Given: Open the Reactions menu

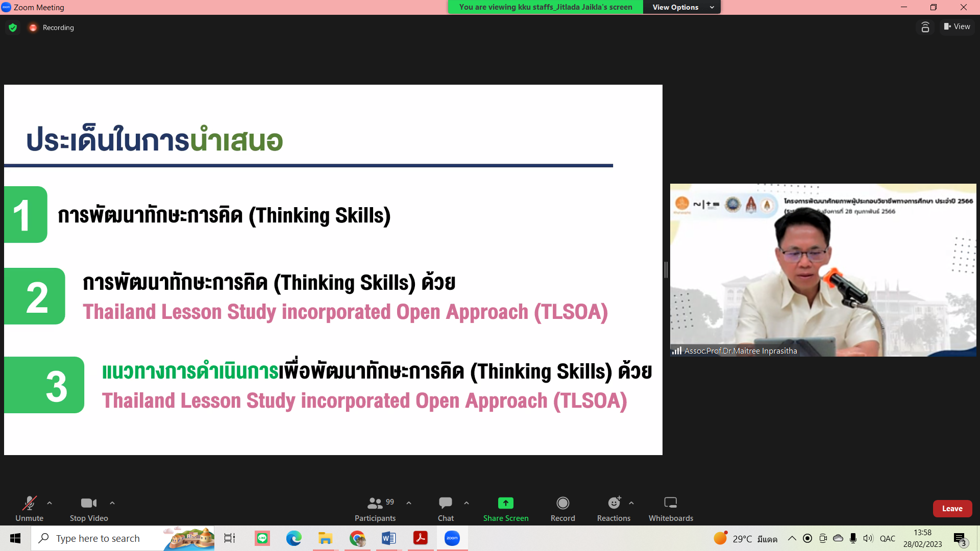Looking at the screenshot, I should coord(614,509).
